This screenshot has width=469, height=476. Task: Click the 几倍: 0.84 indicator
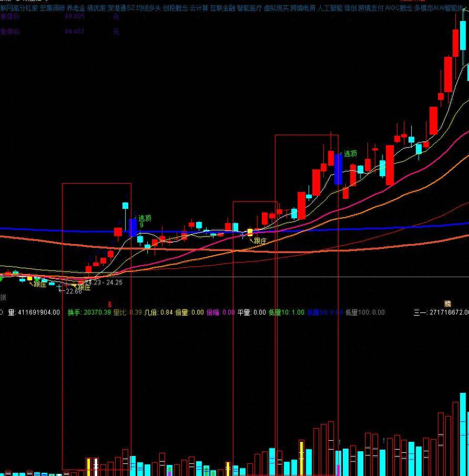click(x=158, y=312)
